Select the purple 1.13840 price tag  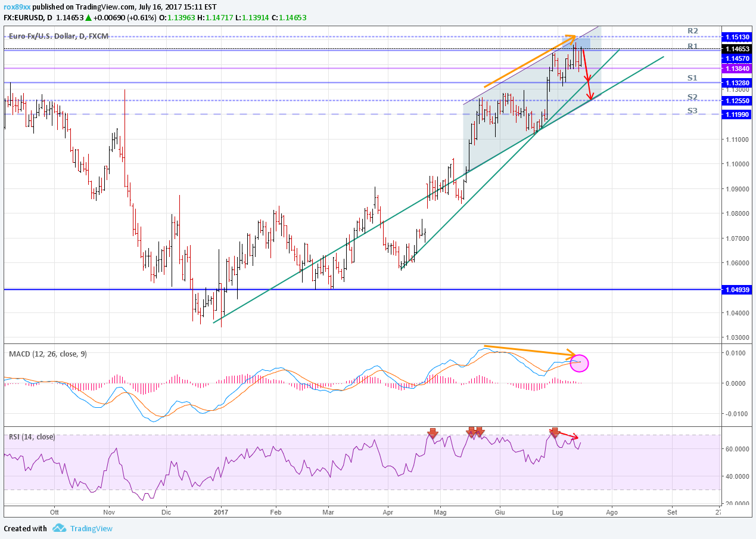click(x=737, y=69)
